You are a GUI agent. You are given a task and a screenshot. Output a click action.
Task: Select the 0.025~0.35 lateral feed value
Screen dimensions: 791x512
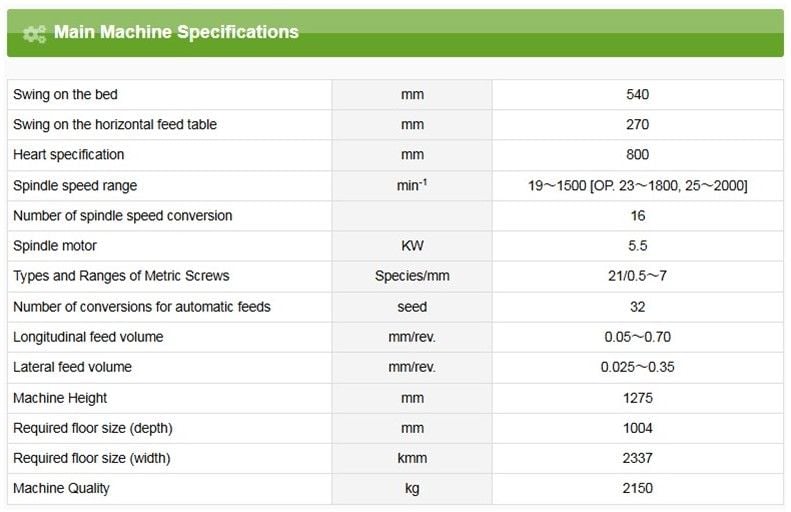pyautogui.click(x=637, y=367)
